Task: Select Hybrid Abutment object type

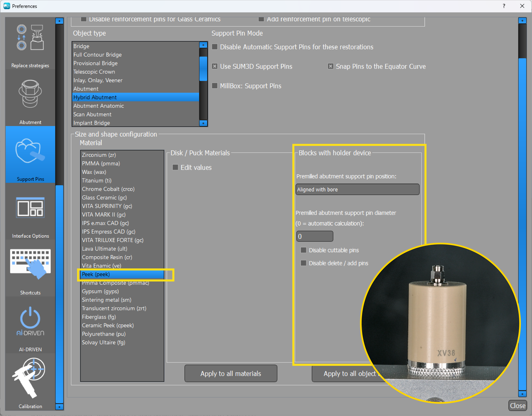Action: pos(136,97)
